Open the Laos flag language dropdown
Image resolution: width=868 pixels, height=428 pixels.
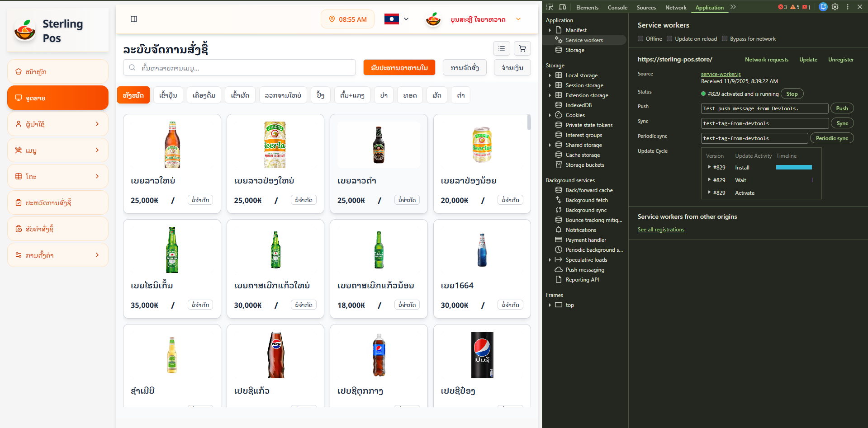(397, 19)
